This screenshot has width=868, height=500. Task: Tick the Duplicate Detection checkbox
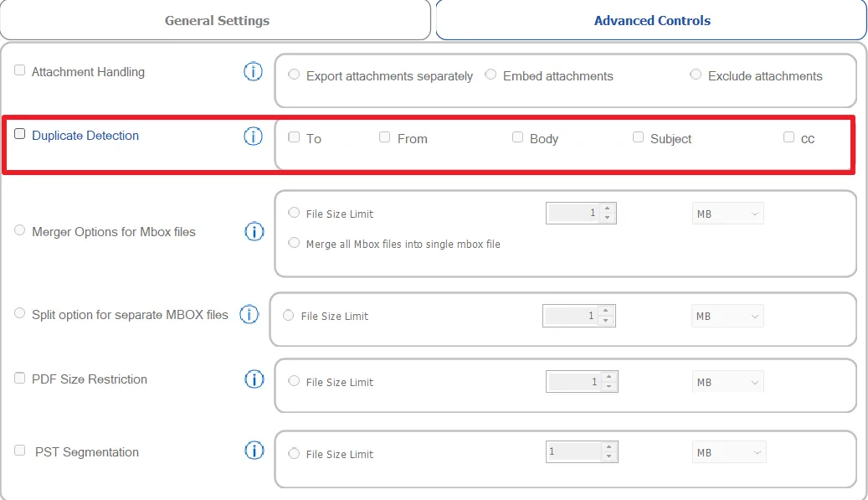click(19, 134)
